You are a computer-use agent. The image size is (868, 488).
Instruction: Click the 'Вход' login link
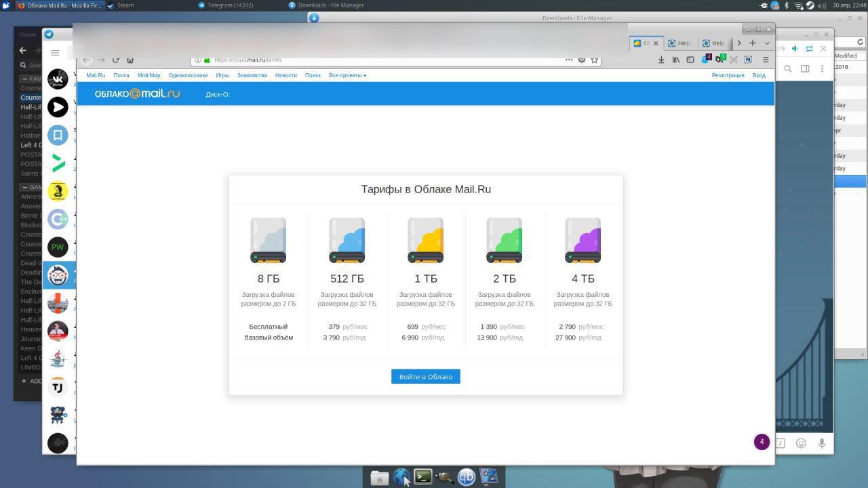pyautogui.click(x=759, y=75)
